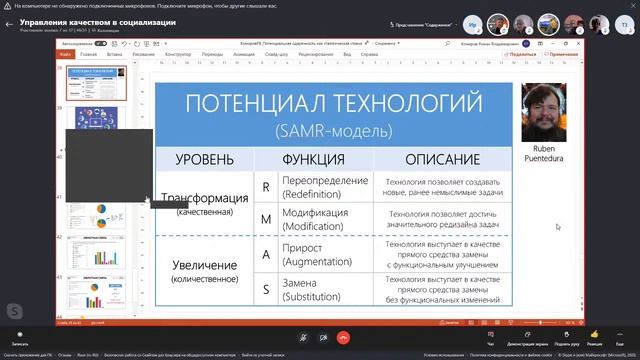End the call with the red hang-up button

point(343,338)
